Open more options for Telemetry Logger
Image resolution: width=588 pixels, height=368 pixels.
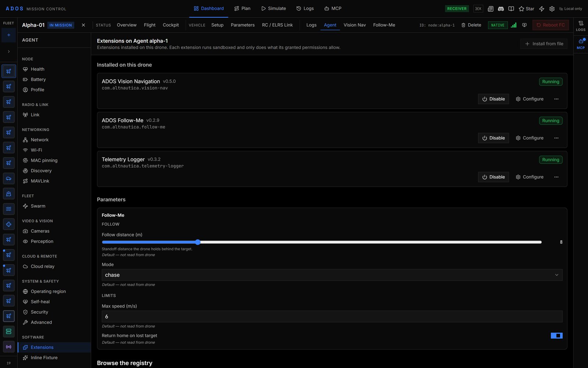tap(556, 177)
